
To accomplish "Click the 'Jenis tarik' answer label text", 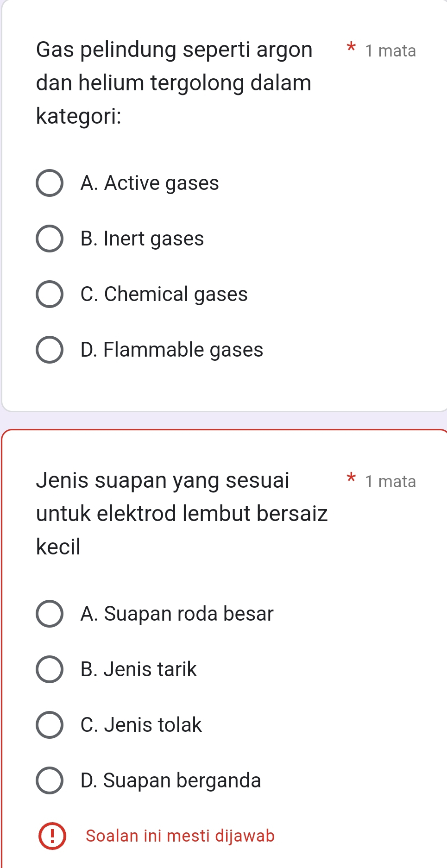I will pyautogui.click(x=139, y=669).
